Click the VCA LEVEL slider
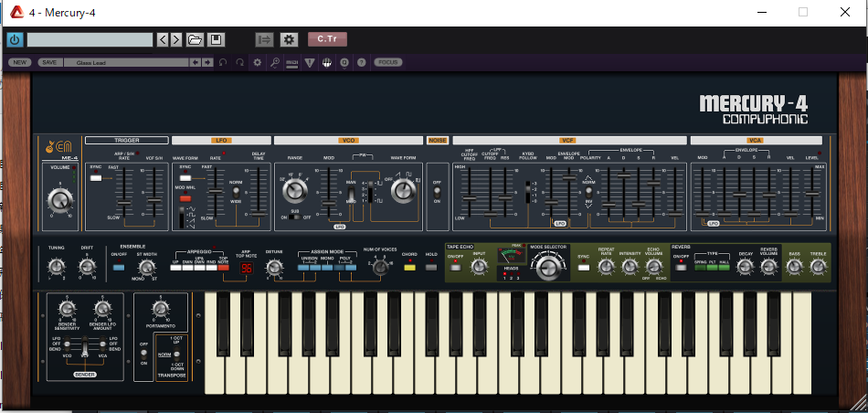 [x=812, y=194]
